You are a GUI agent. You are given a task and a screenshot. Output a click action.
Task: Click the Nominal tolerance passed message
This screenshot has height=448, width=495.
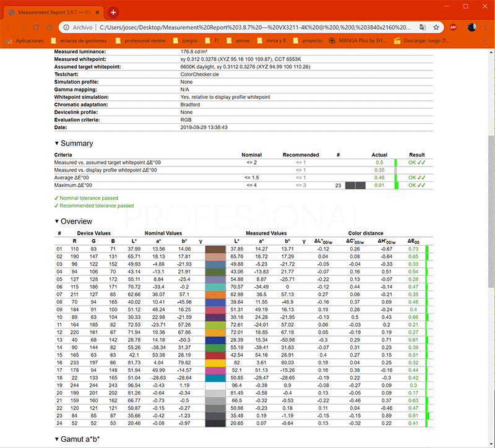pos(86,198)
